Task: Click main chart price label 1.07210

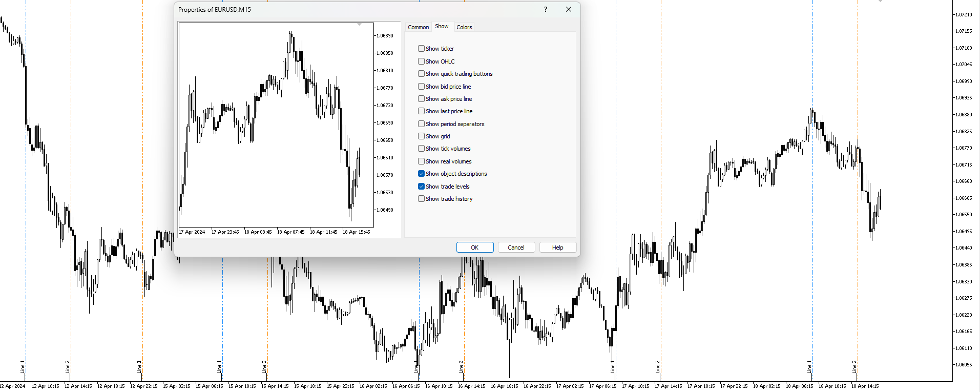Action: click(x=964, y=15)
